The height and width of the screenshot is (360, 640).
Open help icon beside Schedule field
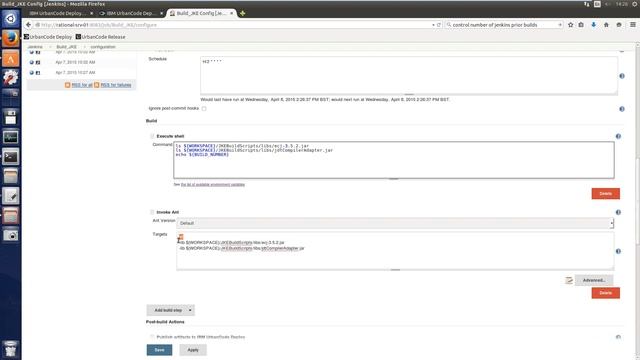622,76
